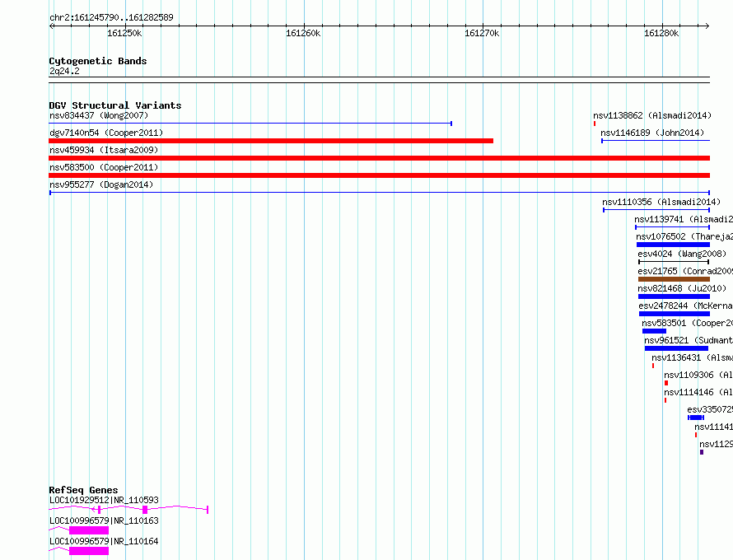
Task: Click the nsv1146189 (John2014) label
Action: [652, 133]
